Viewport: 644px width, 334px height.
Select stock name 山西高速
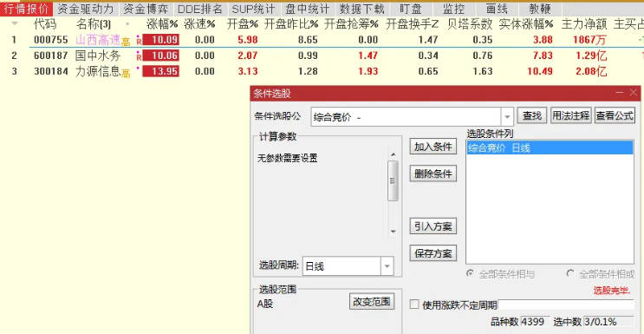coord(98,40)
